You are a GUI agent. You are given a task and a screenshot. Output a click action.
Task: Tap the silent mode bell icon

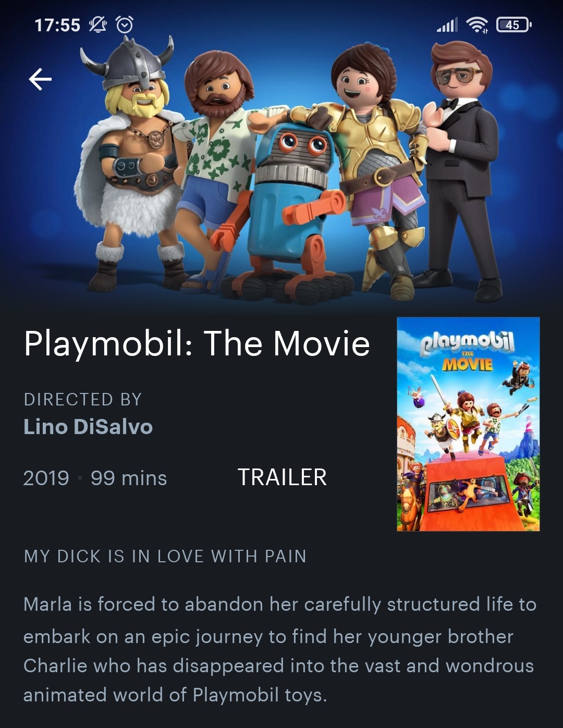97,24
